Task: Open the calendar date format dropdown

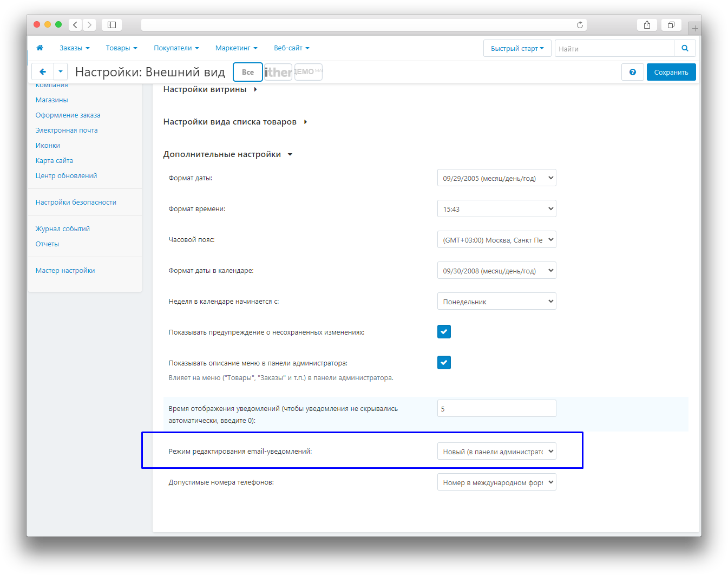Action: pyautogui.click(x=496, y=271)
